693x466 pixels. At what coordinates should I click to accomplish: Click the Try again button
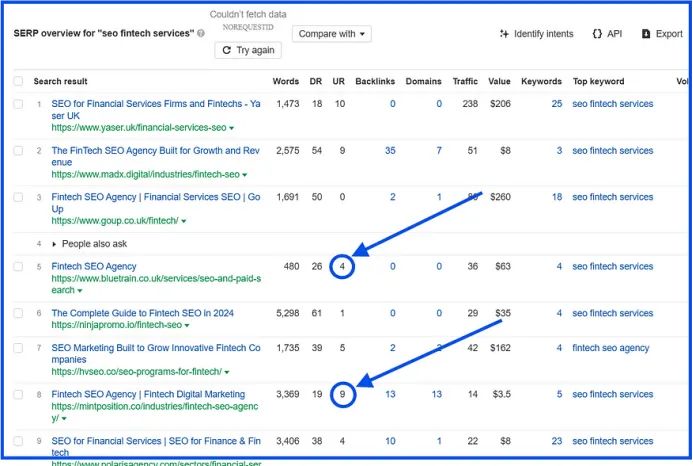point(248,50)
